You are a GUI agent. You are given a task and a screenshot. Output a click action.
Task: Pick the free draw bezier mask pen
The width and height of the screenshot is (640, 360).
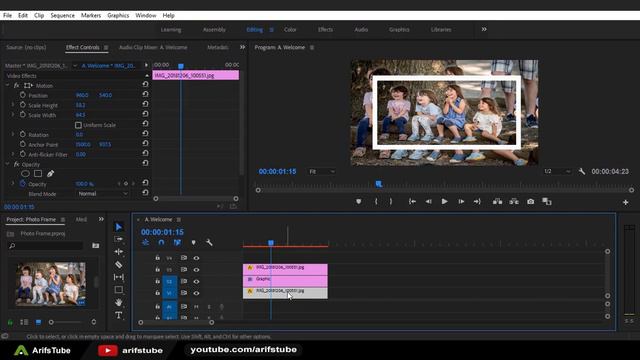[x=50, y=174]
